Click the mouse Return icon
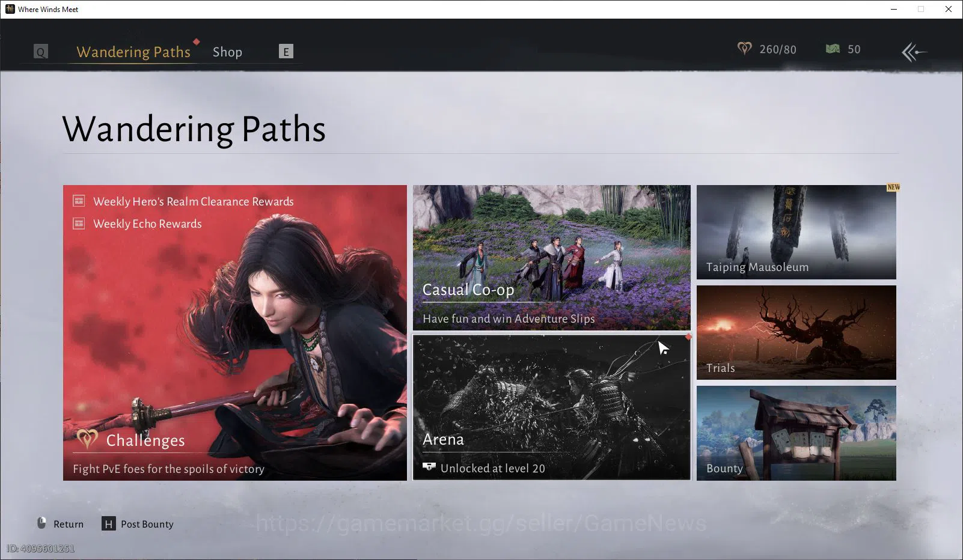963x560 pixels. pyautogui.click(x=41, y=523)
